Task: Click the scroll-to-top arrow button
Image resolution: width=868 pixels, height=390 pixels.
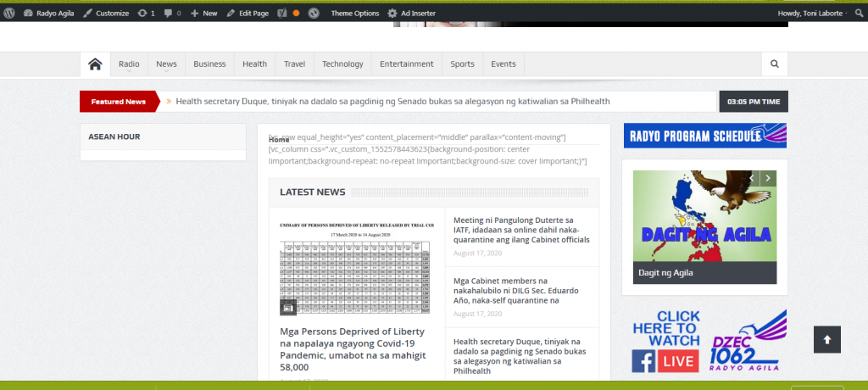Action: [x=827, y=339]
